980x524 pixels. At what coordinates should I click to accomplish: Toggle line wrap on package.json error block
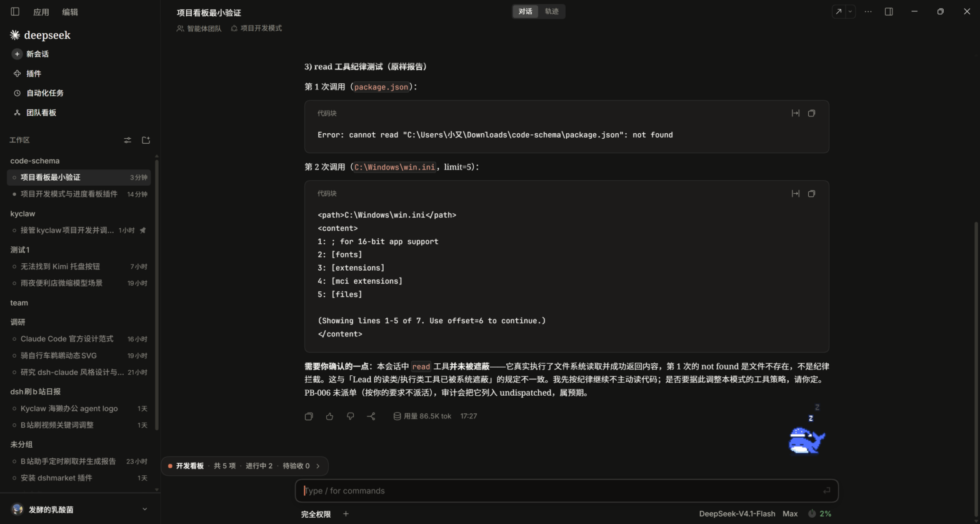coord(795,113)
